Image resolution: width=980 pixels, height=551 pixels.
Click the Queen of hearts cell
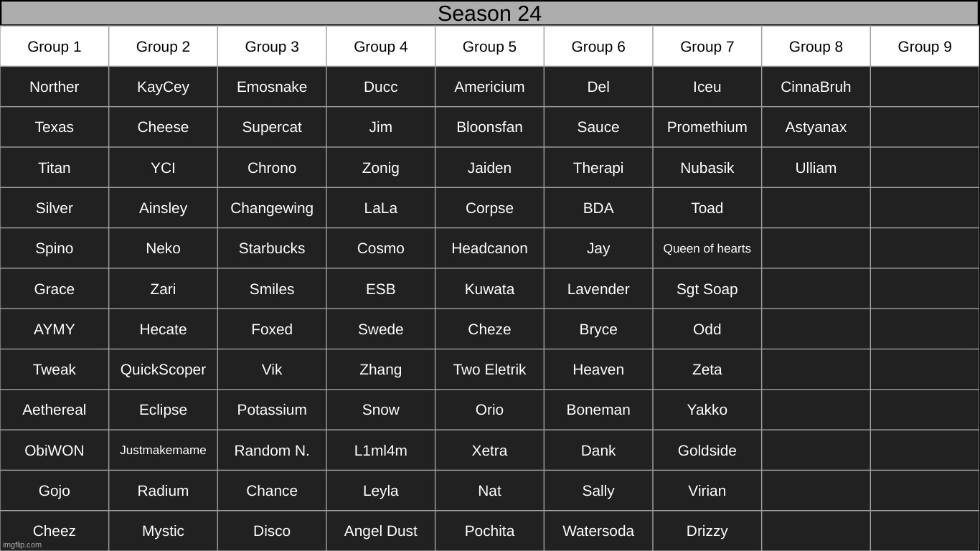[x=707, y=248]
